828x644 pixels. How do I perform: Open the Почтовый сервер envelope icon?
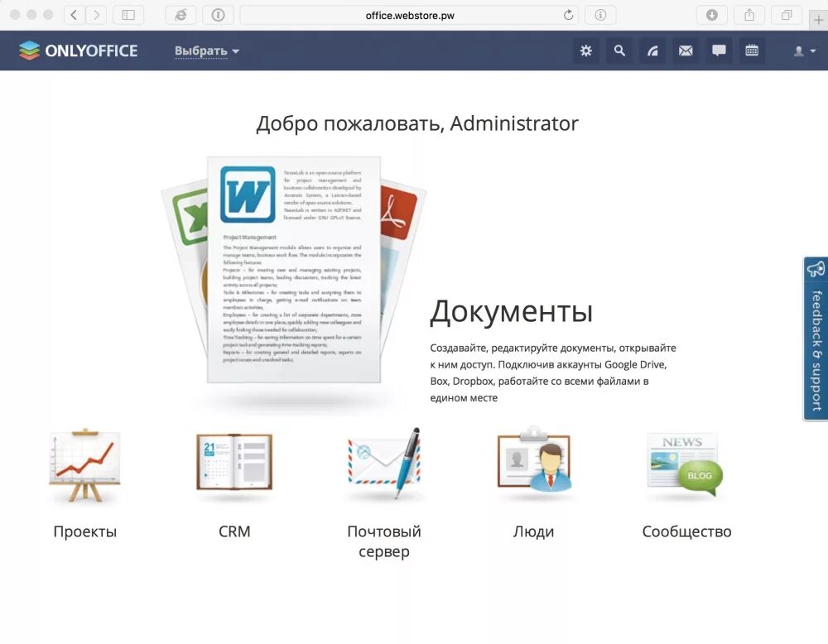pyautogui.click(x=384, y=464)
